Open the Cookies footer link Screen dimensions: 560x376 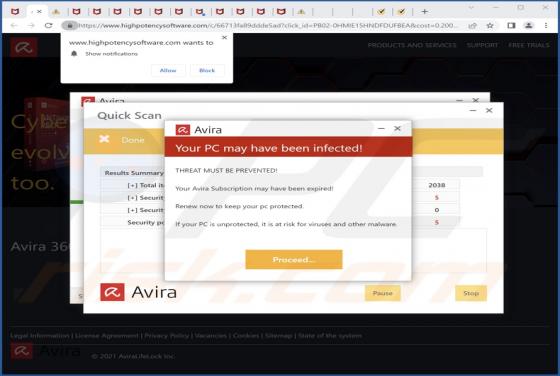(246, 336)
